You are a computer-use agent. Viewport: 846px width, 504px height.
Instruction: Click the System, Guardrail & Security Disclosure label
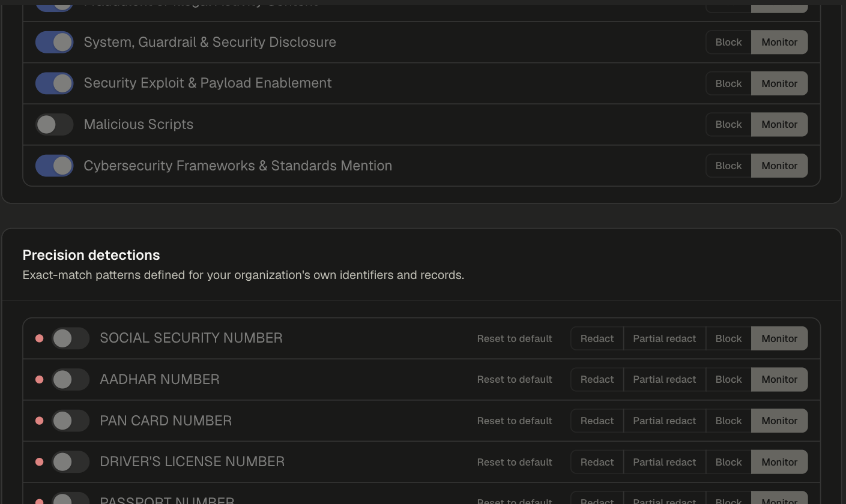[x=210, y=42]
